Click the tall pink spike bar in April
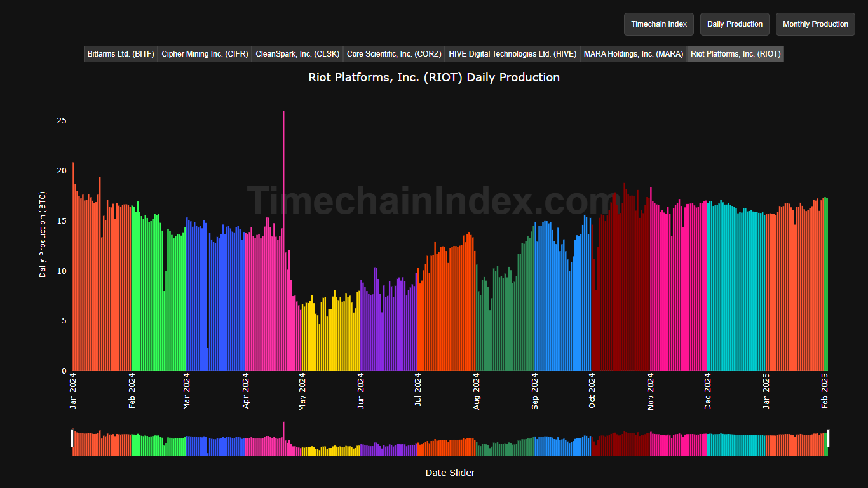 click(283, 191)
